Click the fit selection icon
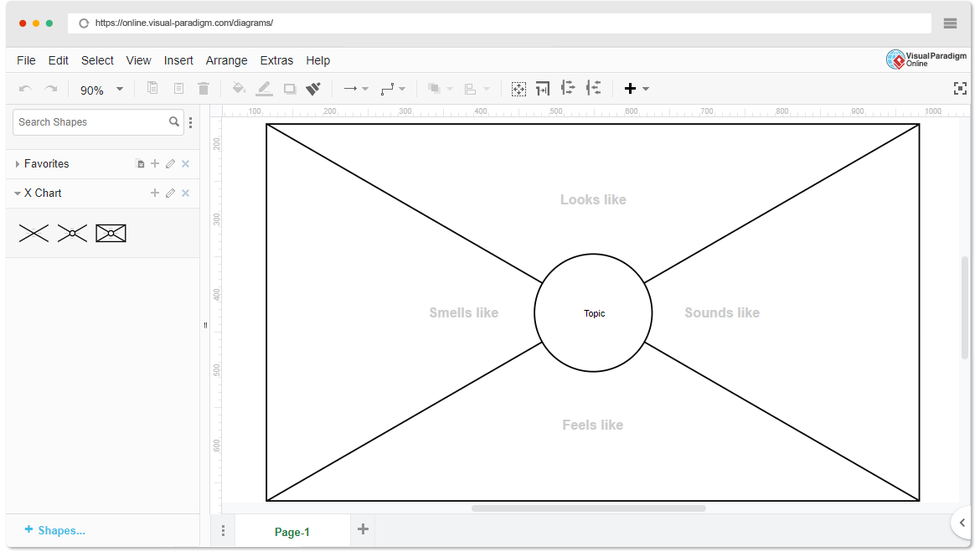The height and width of the screenshot is (557, 980). [x=518, y=89]
